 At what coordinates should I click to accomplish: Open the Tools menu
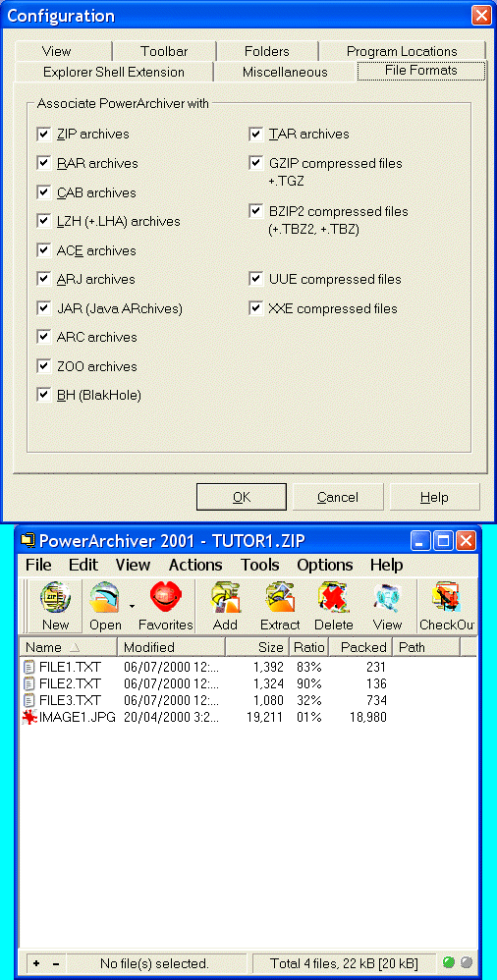(x=260, y=565)
